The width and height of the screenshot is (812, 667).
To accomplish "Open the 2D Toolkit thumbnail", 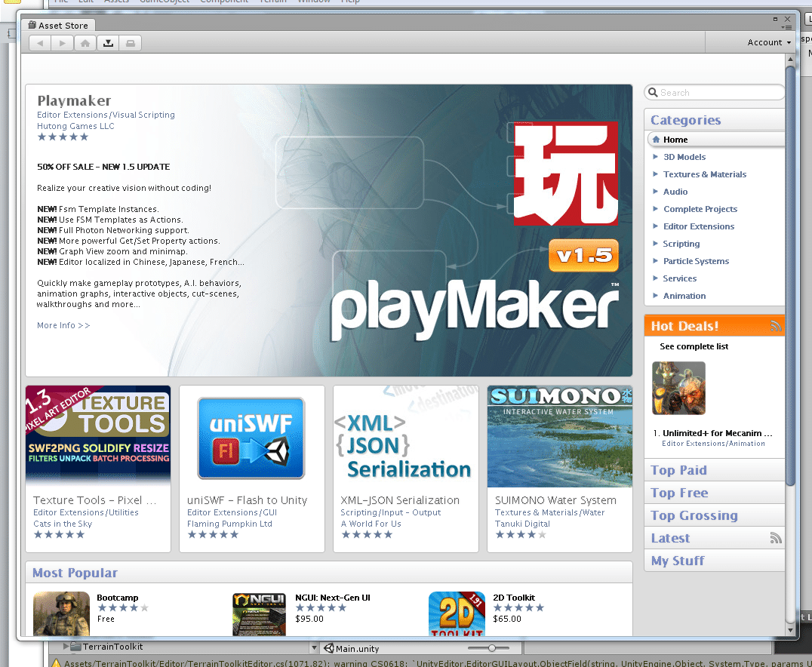I will [x=457, y=613].
